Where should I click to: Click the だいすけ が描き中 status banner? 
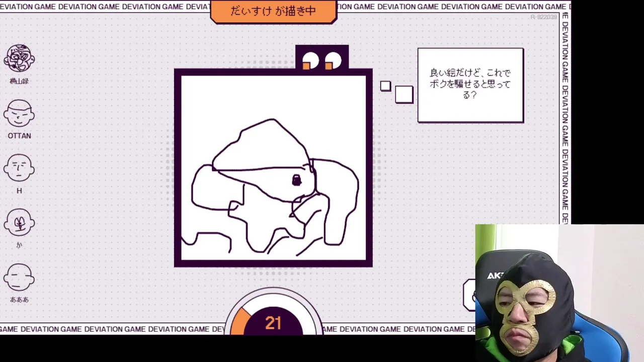click(x=273, y=11)
